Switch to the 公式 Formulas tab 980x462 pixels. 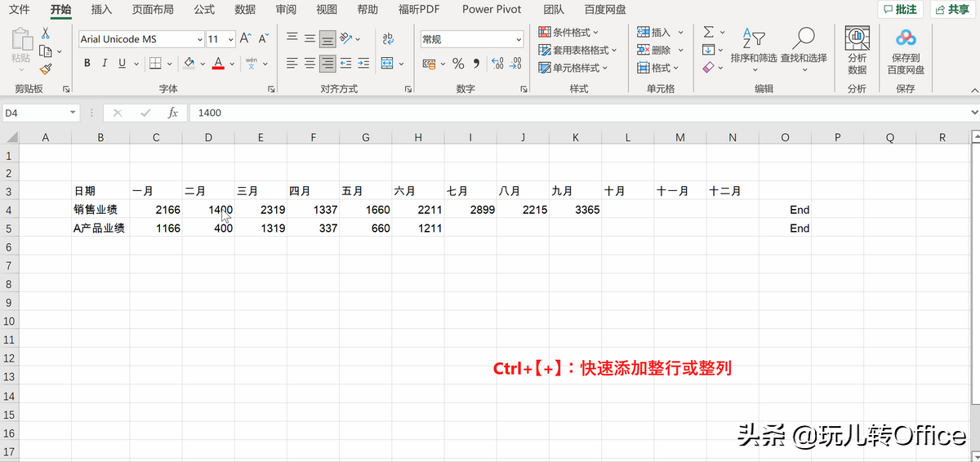click(204, 10)
